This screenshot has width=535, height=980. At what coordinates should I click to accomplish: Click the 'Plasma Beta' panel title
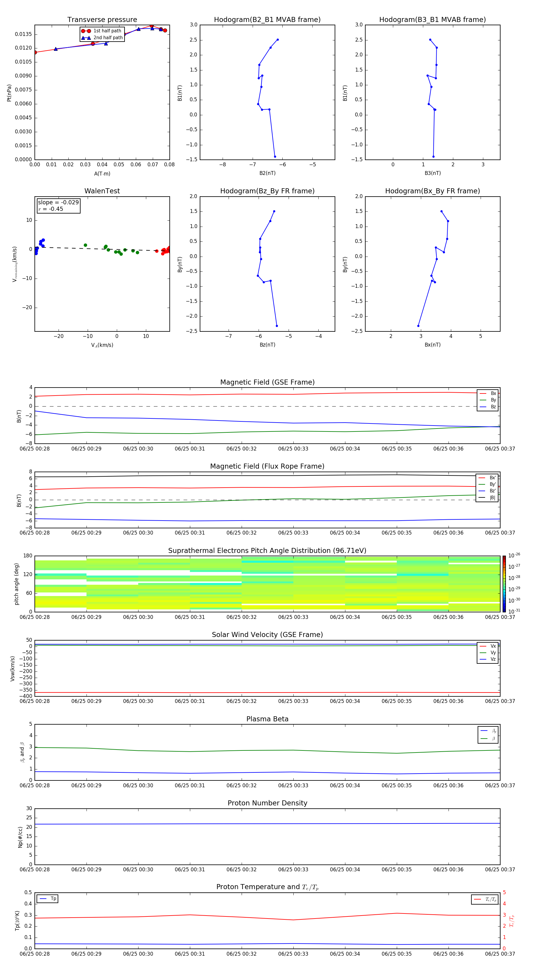tap(267, 719)
